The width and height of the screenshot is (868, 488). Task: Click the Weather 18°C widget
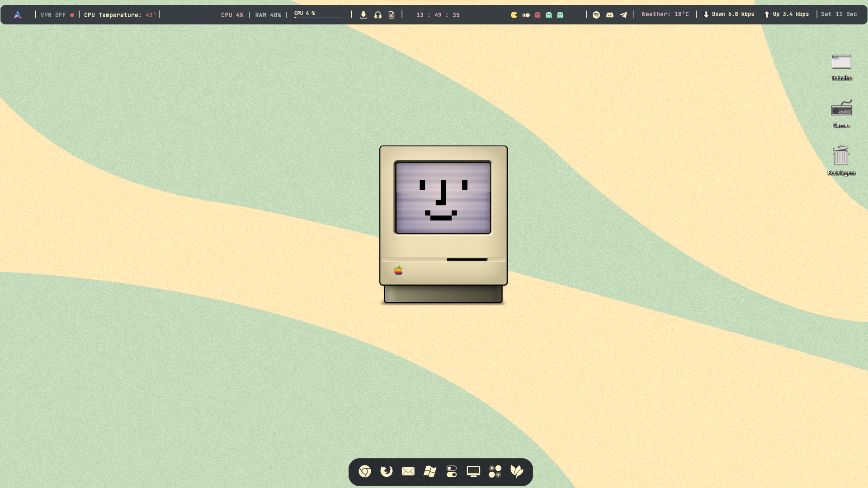point(665,14)
